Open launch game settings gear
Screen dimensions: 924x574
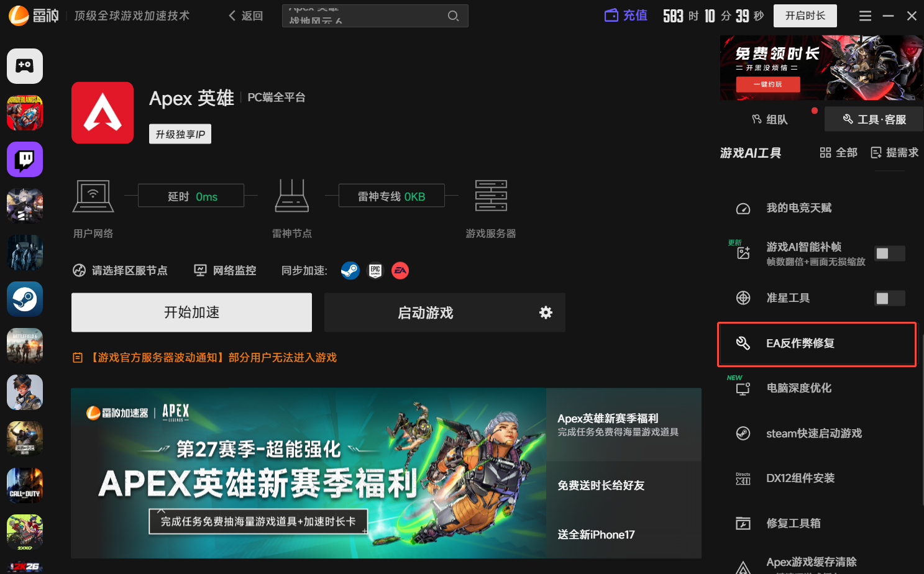pyautogui.click(x=546, y=312)
